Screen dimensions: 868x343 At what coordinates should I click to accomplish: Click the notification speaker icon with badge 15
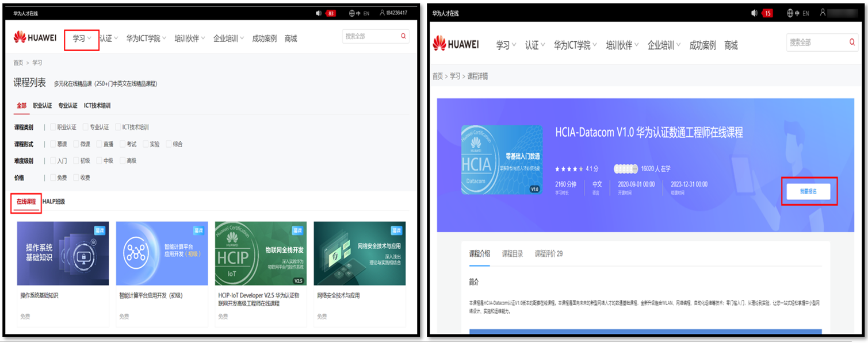tap(755, 13)
